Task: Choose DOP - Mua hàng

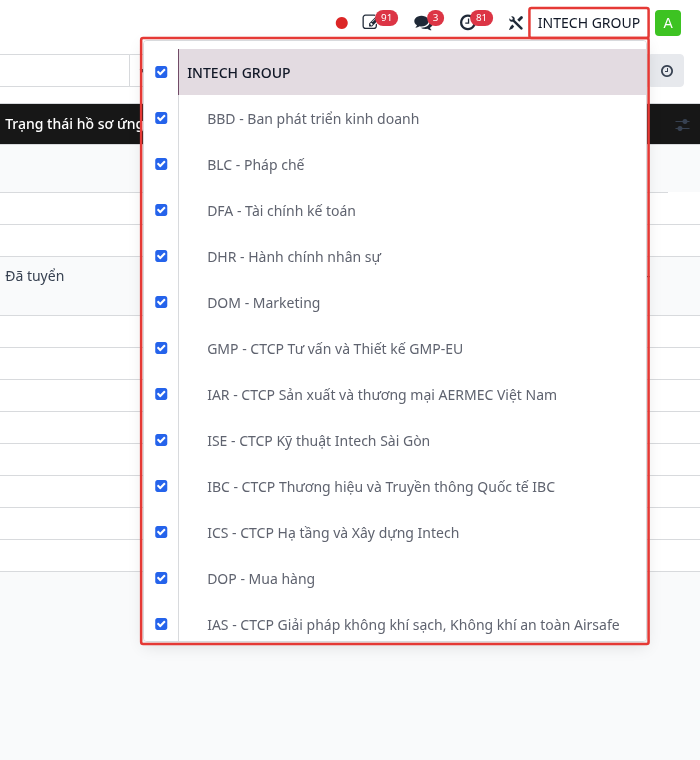Action: point(412,579)
